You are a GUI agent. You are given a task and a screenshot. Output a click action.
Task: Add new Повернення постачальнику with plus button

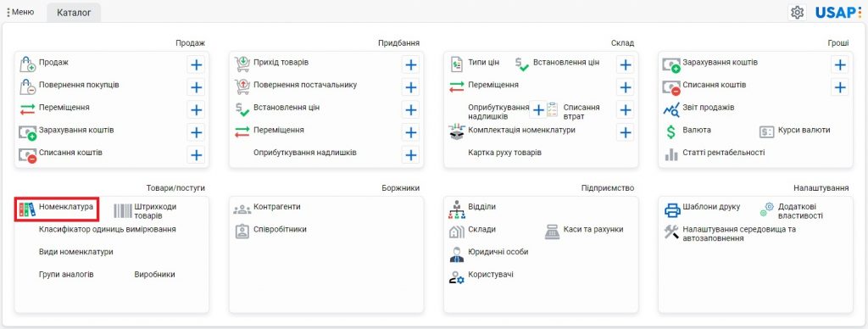(x=411, y=87)
